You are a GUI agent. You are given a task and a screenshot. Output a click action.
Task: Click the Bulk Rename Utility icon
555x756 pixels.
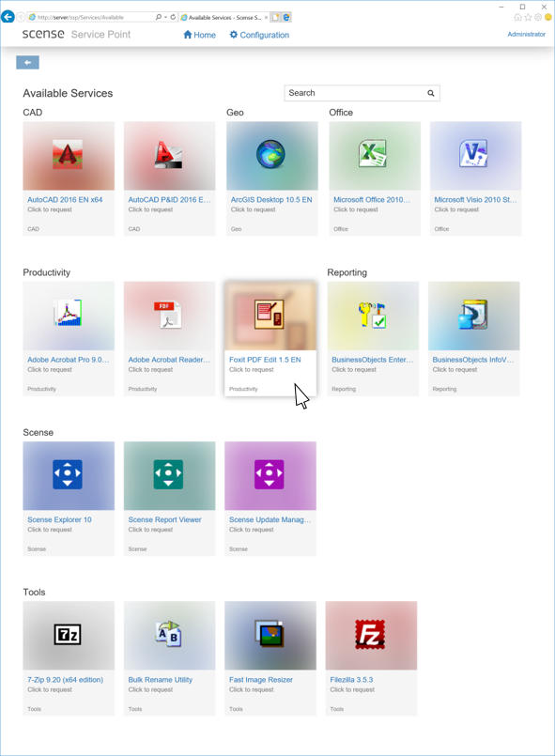click(168, 634)
